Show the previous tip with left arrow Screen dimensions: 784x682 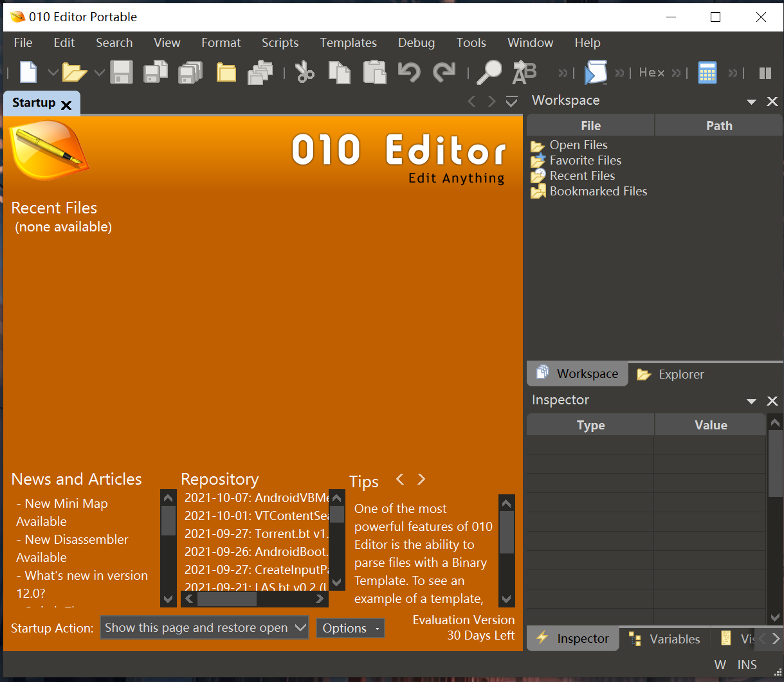click(x=400, y=479)
